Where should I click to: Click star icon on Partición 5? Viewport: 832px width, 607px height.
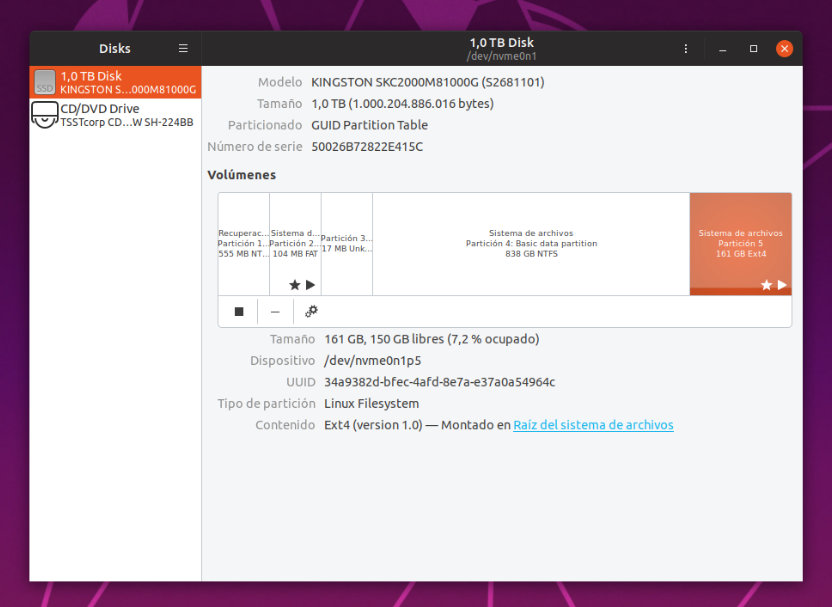tap(766, 285)
